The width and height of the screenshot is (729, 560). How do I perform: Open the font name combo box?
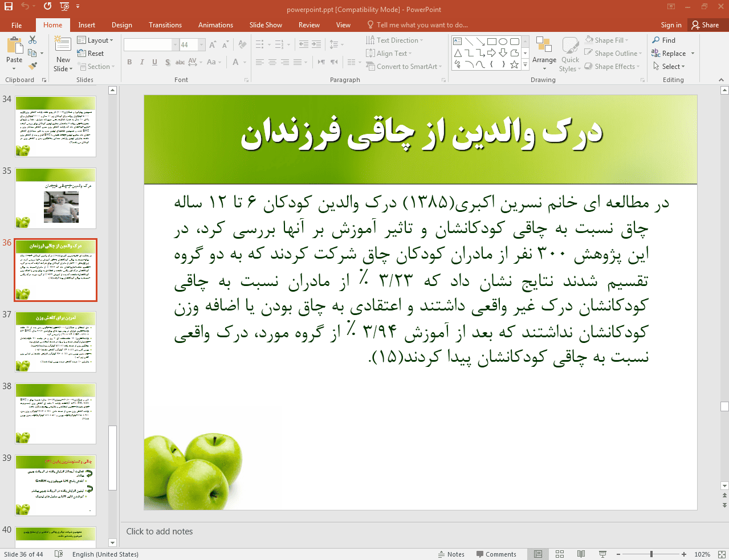tap(151, 44)
